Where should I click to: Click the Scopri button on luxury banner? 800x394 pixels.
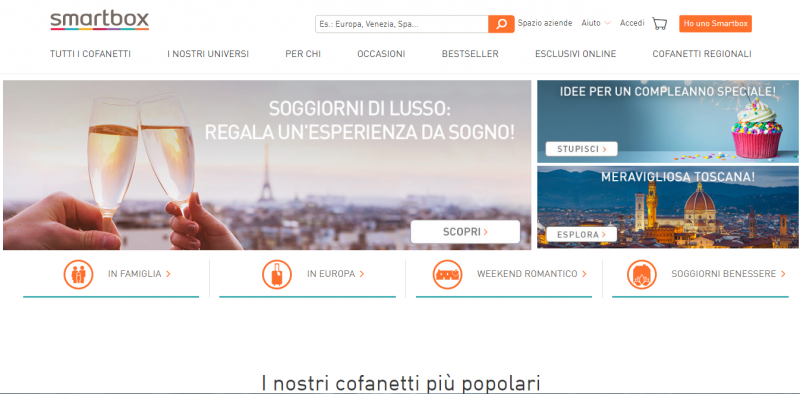(465, 232)
